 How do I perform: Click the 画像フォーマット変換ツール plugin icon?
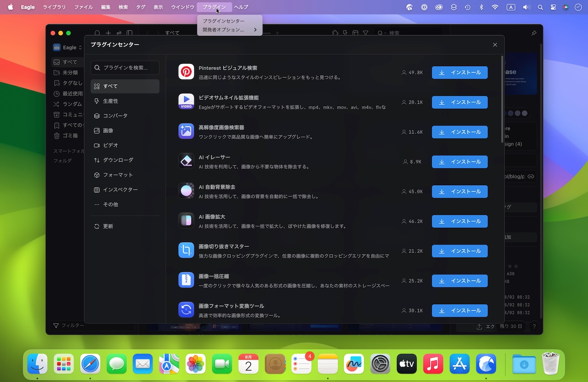click(186, 310)
